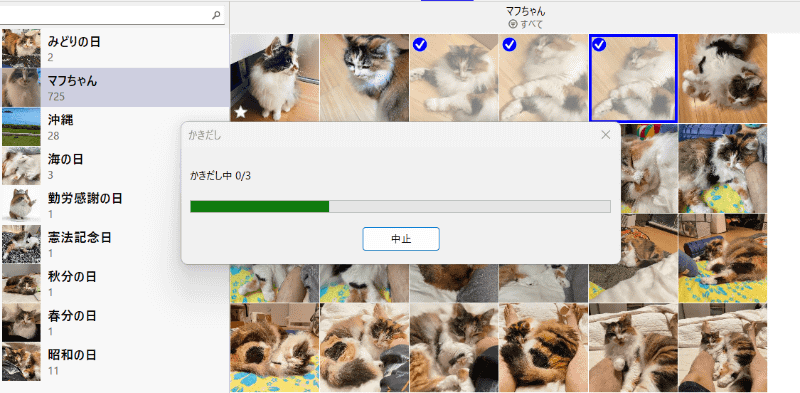
Task: Click the 沖縄 album landscape thumbnail
Action: tap(21, 127)
